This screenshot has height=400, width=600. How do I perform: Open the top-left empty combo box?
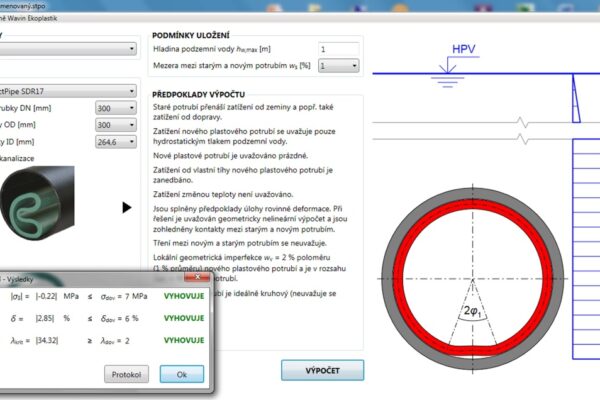(x=68, y=49)
